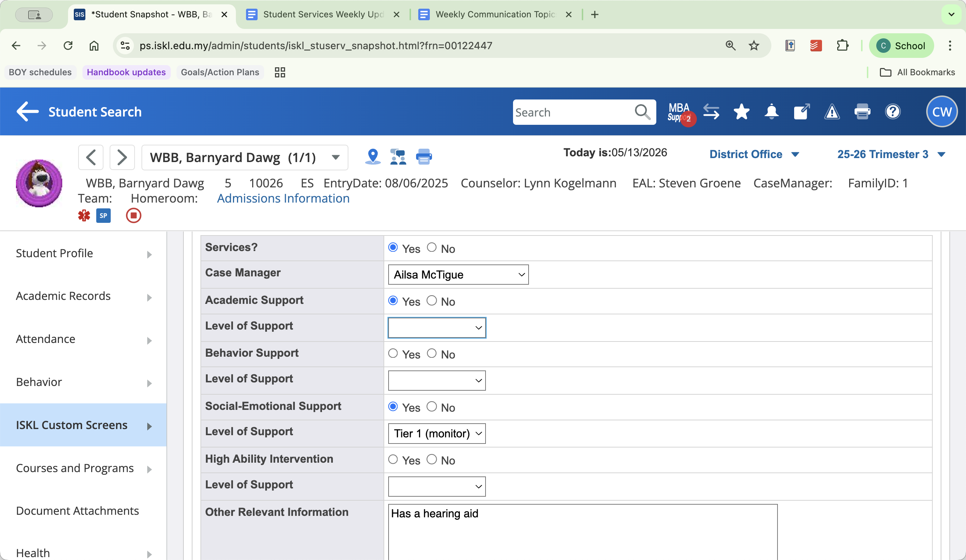Open ISKL Custom Screens sidebar menu
The height and width of the screenshot is (560, 966).
click(x=83, y=425)
